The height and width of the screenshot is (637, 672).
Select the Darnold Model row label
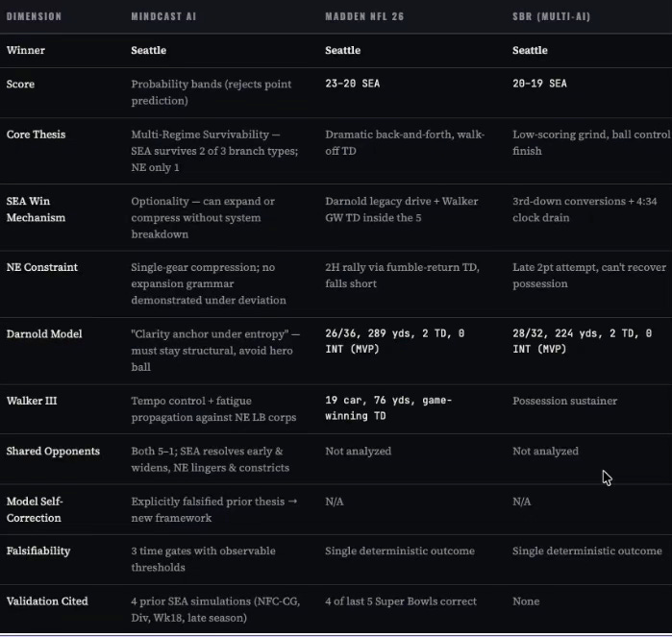click(x=44, y=334)
